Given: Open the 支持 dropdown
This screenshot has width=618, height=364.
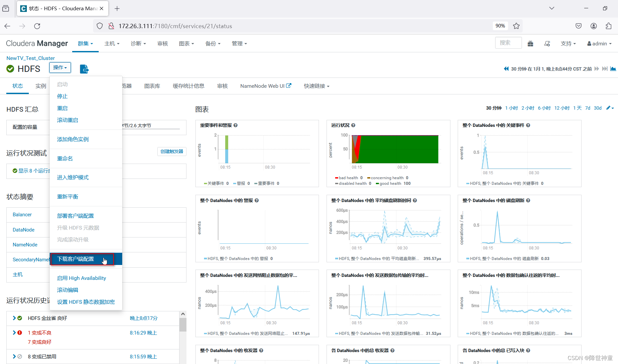Looking at the screenshot, I should point(568,43).
